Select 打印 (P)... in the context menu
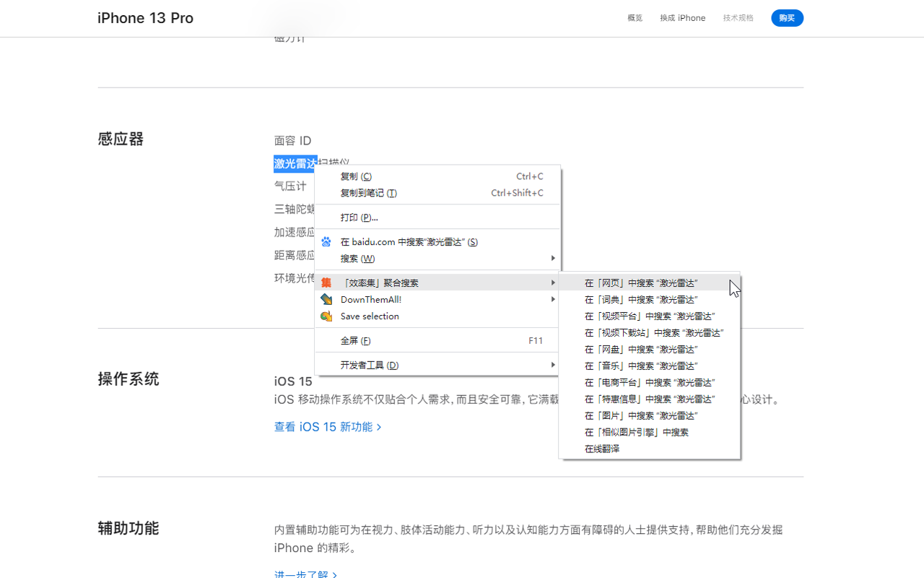Screen dimensions: 924x578 [x=437, y=217]
